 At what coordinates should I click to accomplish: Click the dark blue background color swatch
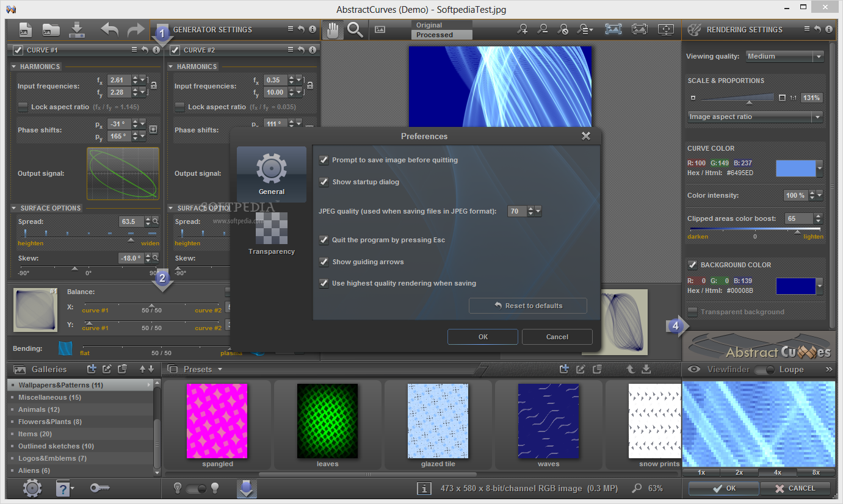796,286
